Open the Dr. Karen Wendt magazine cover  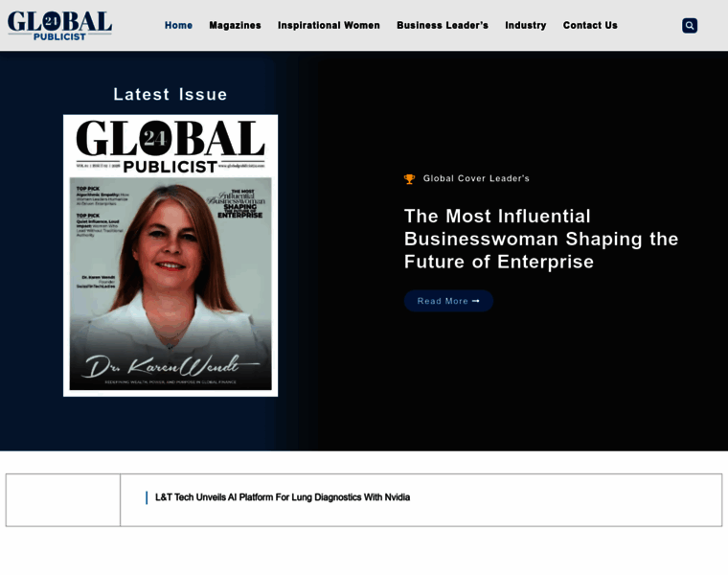click(171, 256)
